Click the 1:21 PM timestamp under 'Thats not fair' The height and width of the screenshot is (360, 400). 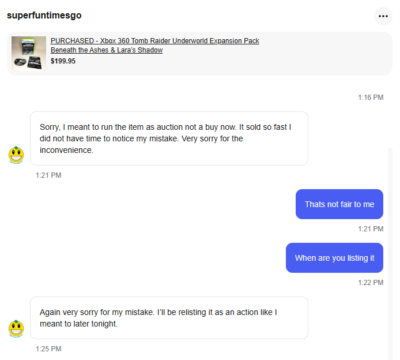click(x=371, y=229)
